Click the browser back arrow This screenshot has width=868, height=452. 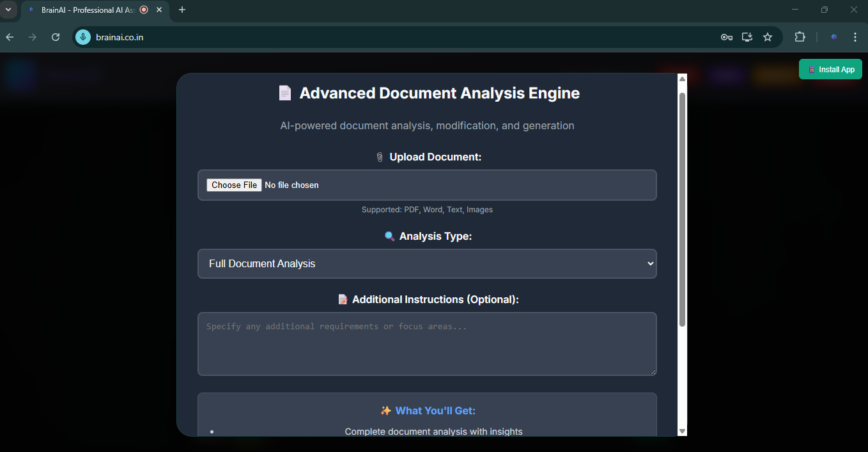click(x=10, y=37)
